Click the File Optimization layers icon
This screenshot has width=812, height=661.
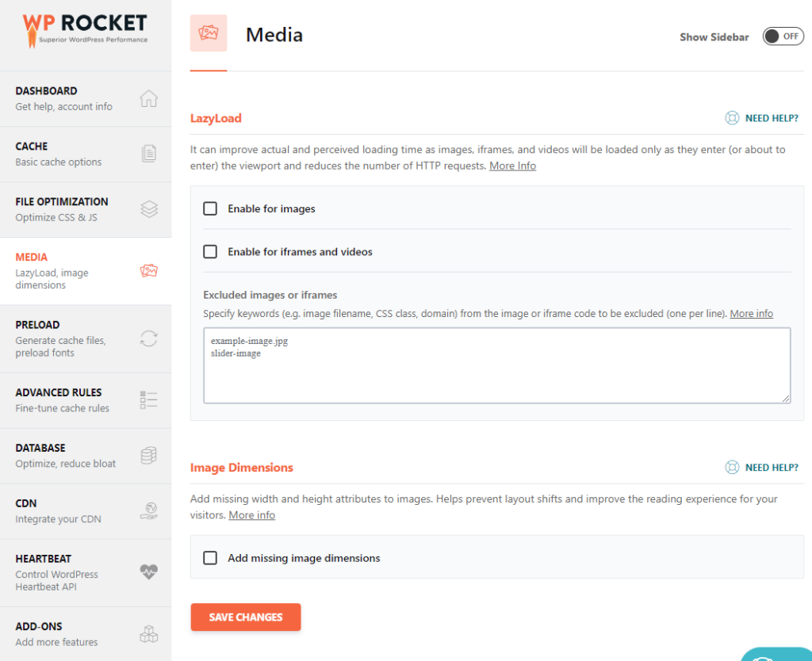(148, 209)
